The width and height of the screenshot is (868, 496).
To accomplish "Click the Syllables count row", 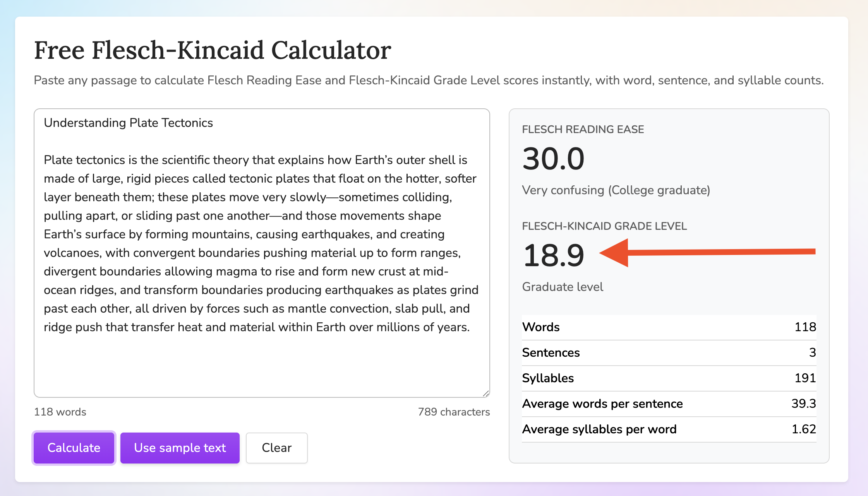I will pyautogui.click(x=669, y=378).
